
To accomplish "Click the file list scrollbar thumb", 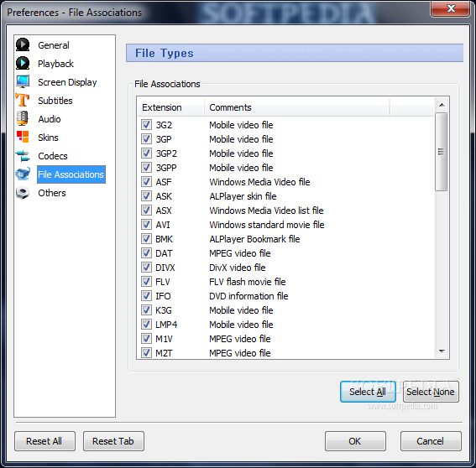I will click(x=441, y=152).
